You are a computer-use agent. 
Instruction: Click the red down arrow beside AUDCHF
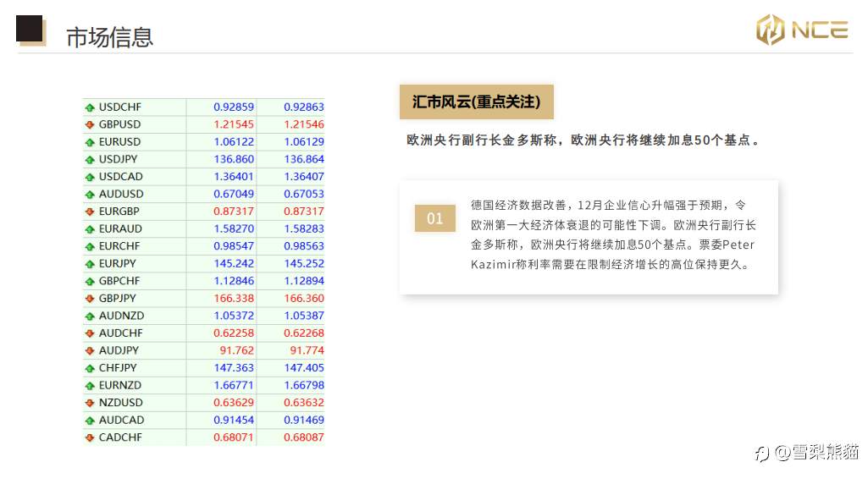(90, 333)
